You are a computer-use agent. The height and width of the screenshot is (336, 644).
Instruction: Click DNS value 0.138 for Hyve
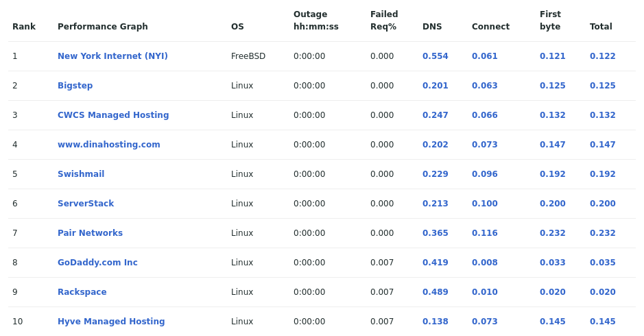click(436, 322)
